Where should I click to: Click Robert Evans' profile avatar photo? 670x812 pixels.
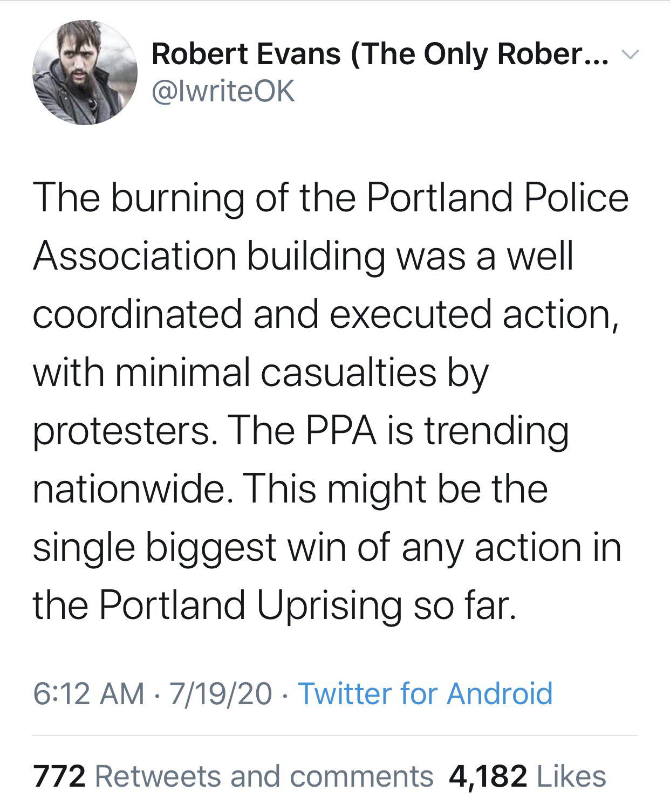85,73
